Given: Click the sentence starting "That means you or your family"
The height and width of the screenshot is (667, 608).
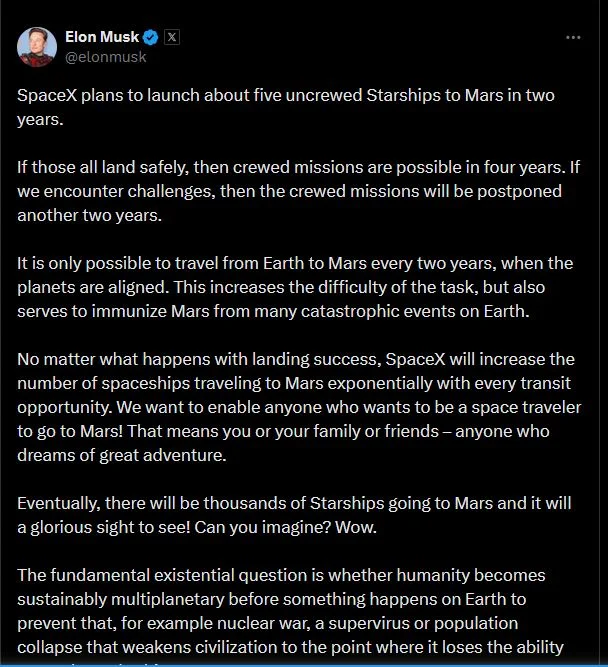Looking at the screenshot, I should pyautogui.click(x=300, y=431).
